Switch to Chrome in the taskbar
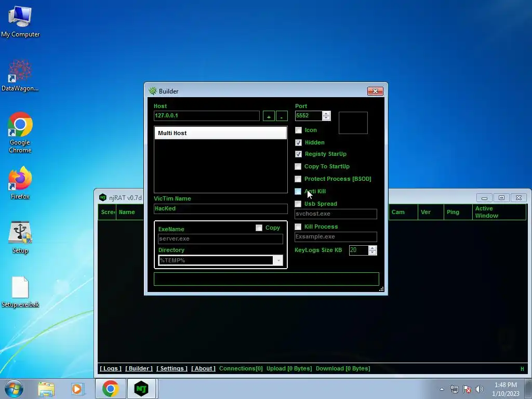The width and height of the screenshot is (532, 399). (x=110, y=389)
